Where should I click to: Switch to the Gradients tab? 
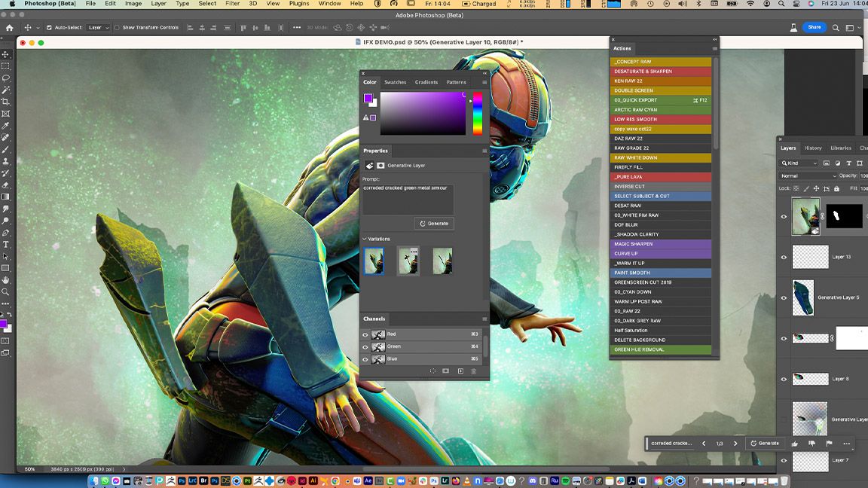coord(426,82)
